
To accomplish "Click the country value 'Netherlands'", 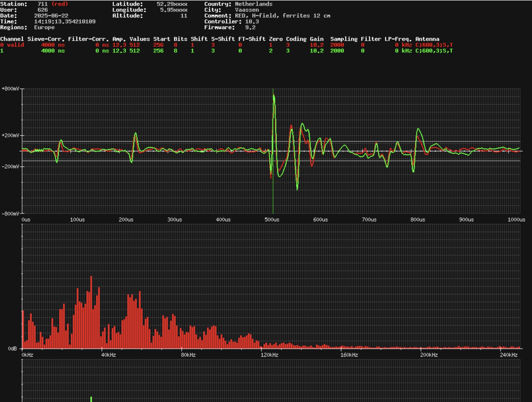I will point(253,4).
